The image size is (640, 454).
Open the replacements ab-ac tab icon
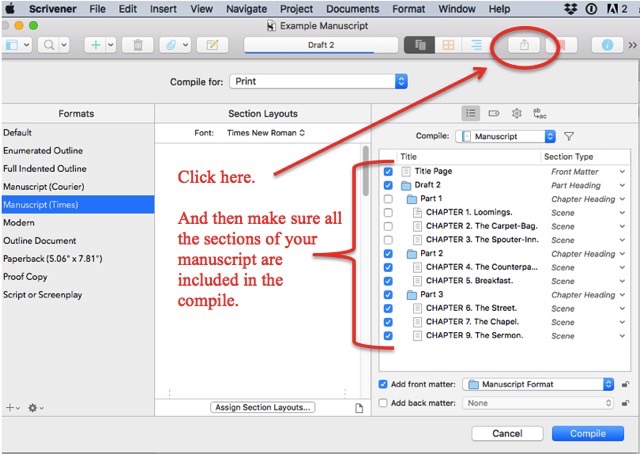[540, 113]
